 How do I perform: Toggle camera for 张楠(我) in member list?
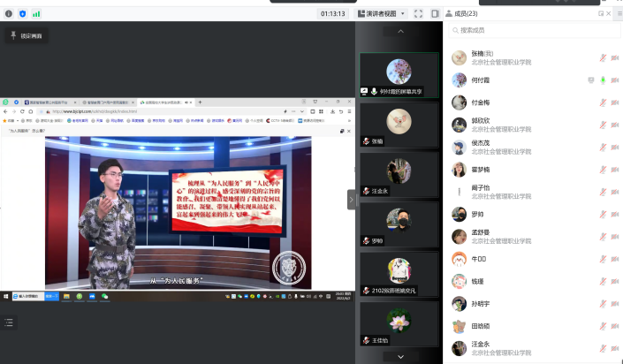[x=615, y=58]
